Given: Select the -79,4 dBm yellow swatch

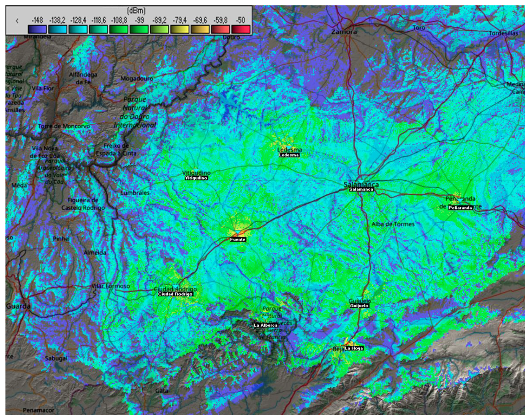Looking at the screenshot, I should [180, 29].
